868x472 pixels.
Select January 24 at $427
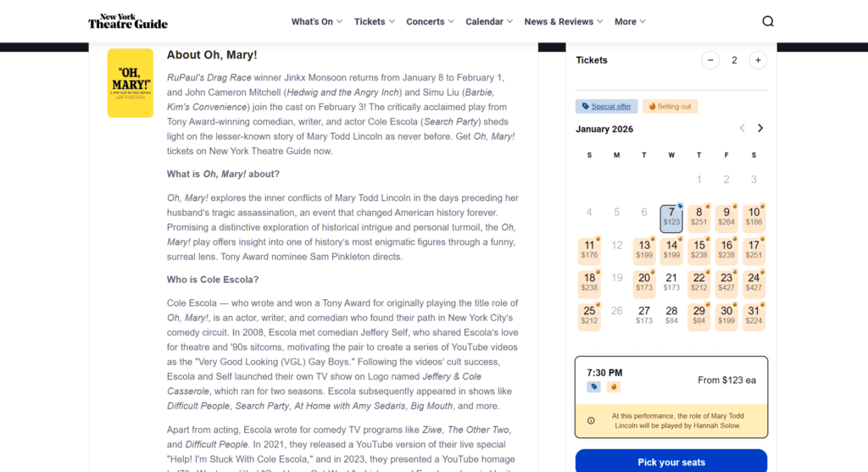pyautogui.click(x=754, y=283)
